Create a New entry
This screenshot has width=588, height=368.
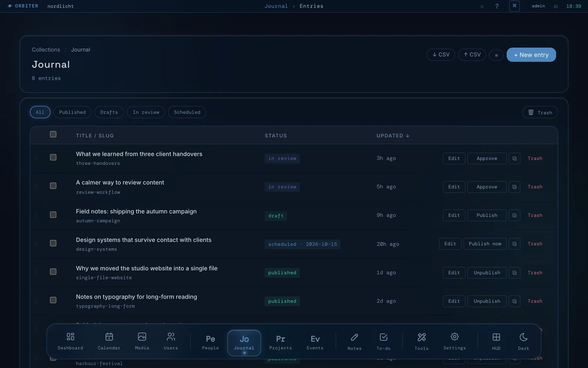click(531, 55)
